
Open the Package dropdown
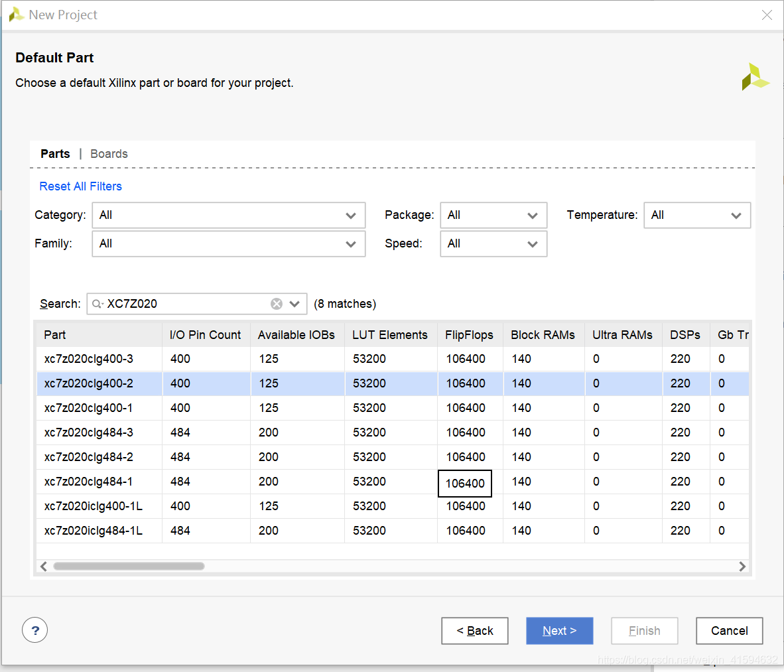(x=493, y=215)
